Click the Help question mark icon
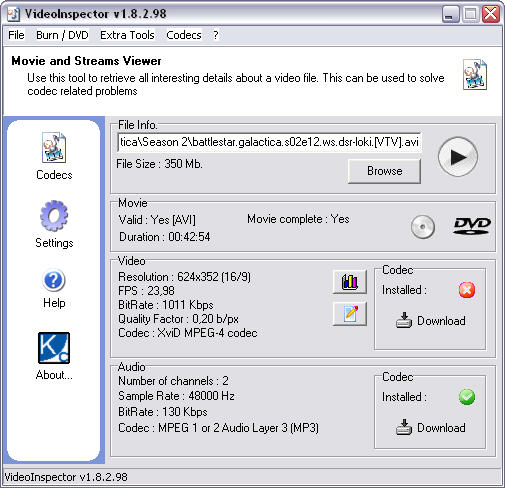 [x=54, y=280]
